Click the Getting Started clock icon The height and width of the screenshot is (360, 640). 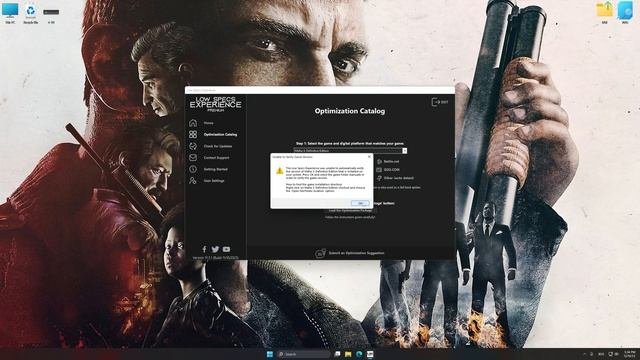click(x=193, y=169)
